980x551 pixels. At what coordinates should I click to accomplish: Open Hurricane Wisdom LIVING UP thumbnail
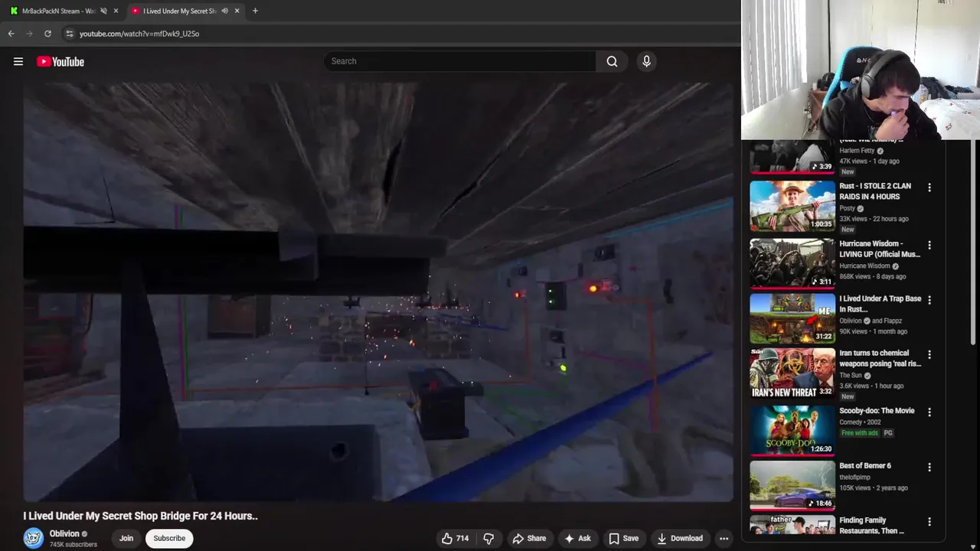792,263
